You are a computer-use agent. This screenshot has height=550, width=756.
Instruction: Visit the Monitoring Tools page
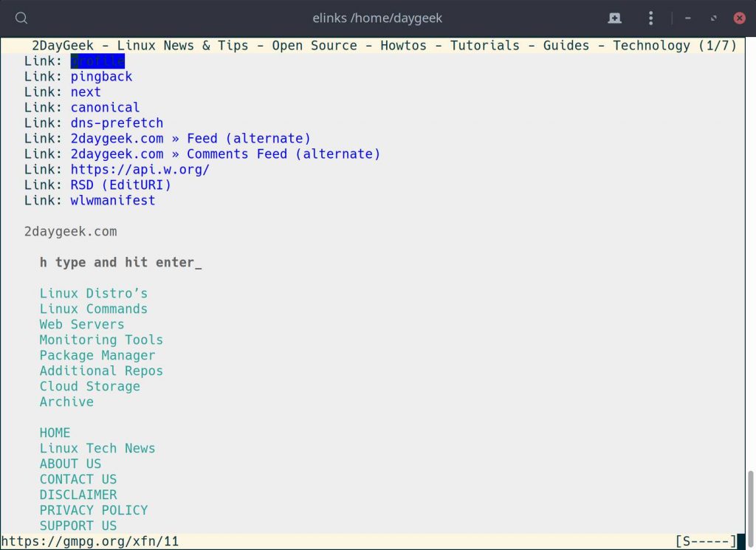(x=101, y=340)
